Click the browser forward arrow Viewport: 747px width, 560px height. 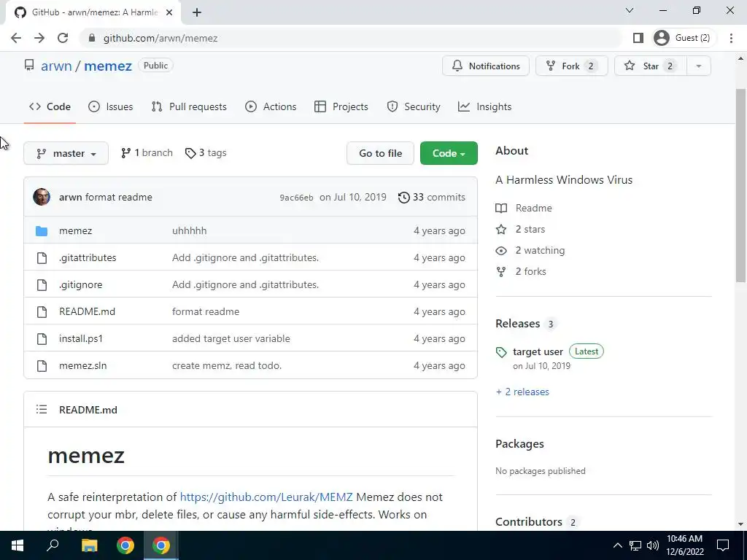tap(39, 38)
